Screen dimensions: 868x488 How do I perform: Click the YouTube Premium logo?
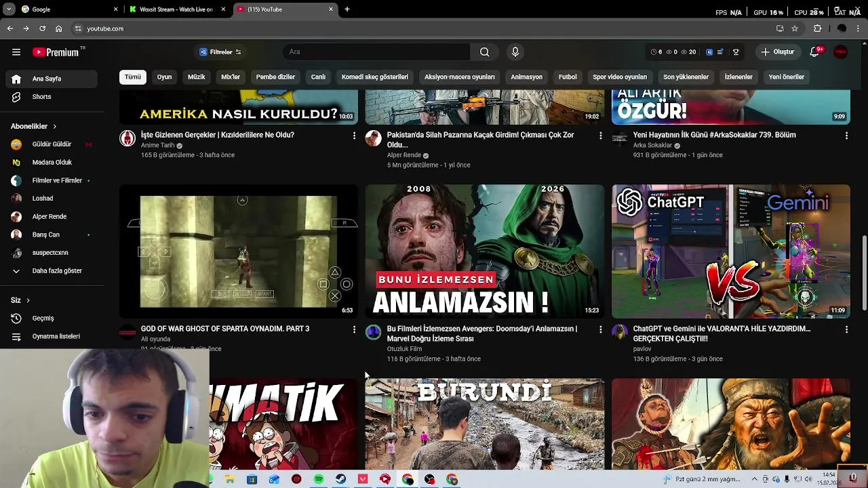coord(56,52)
